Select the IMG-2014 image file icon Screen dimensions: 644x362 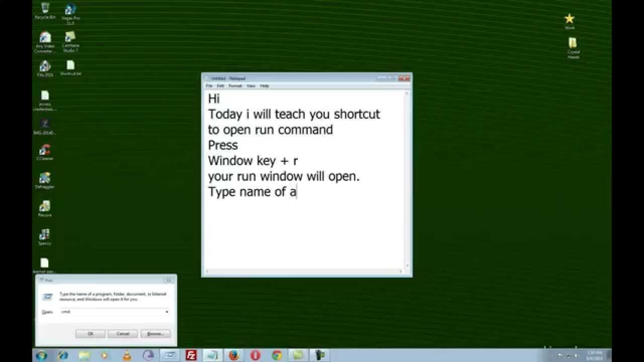tap(45, 127)
